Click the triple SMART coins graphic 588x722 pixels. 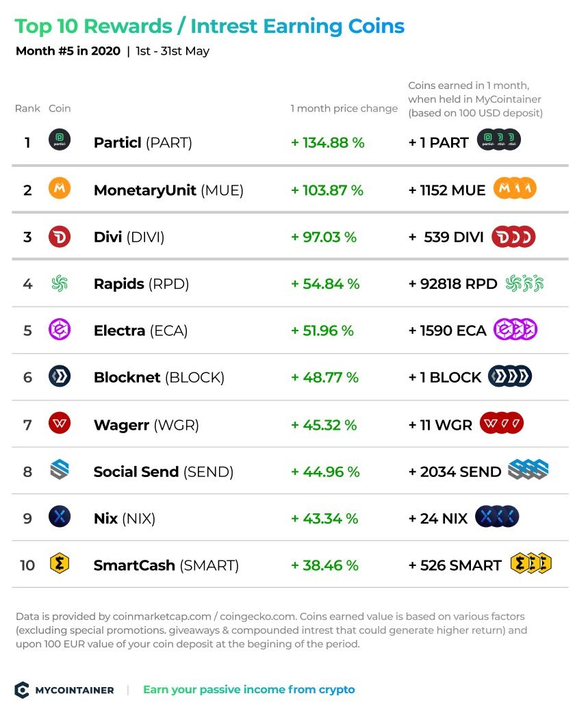[x=531, y=563]
